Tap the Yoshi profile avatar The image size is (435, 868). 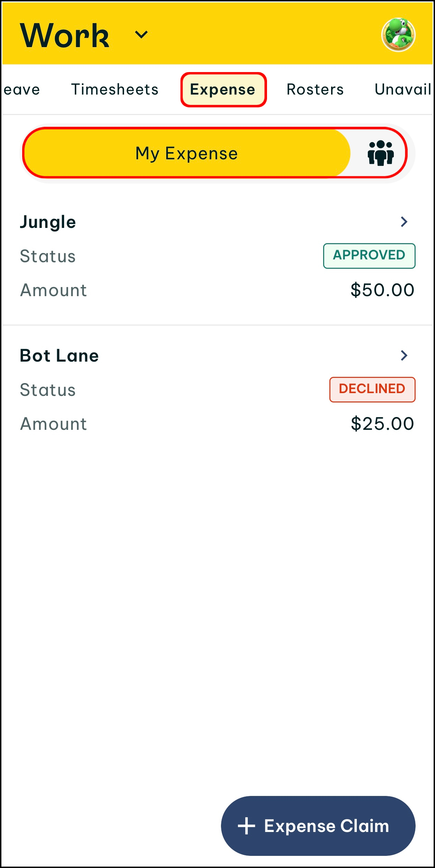pyautogui.click(x=398, y=35)
